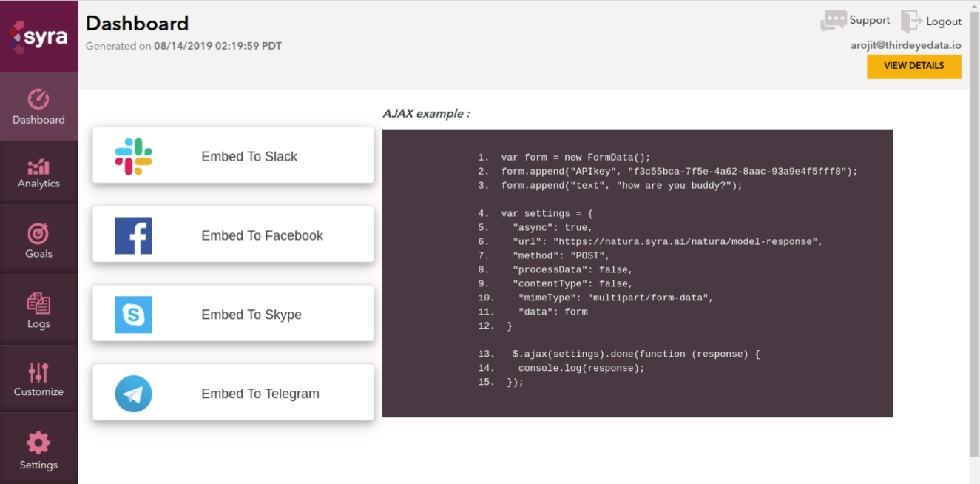The height and width of the screenshot is (484, 980).
Task: Choose Embed To Slack option
Action: [249, 156]
